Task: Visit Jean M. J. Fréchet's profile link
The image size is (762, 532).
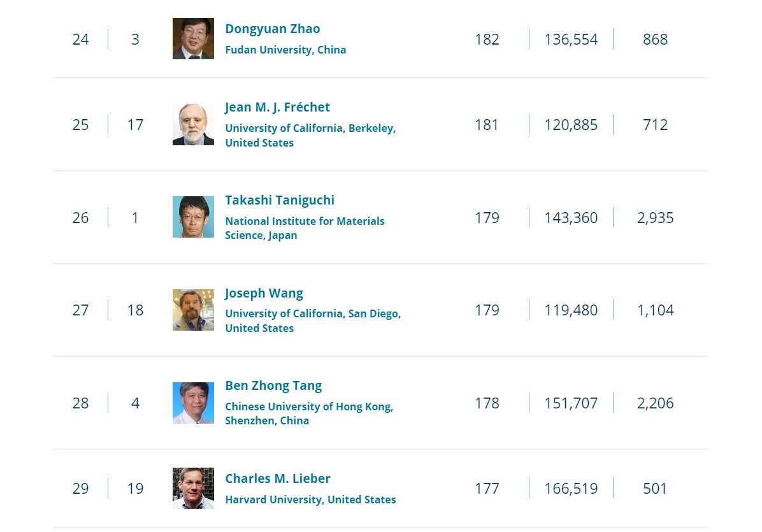Action: 277,108
